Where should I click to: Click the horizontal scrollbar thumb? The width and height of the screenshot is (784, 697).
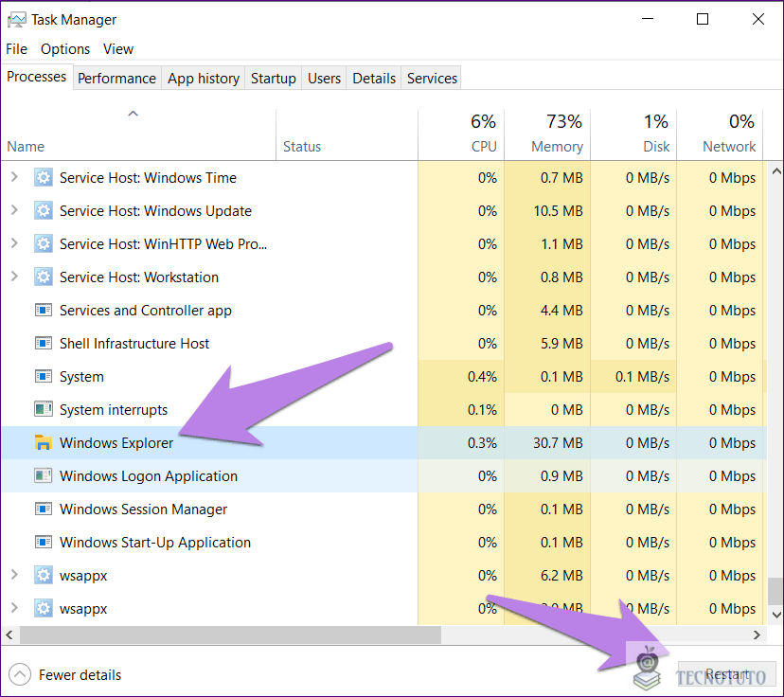click(230, 635)
